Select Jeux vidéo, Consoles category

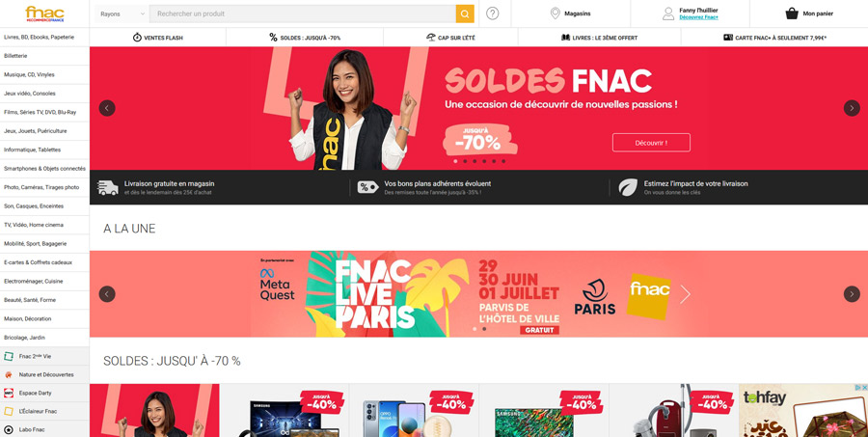click(30, 94)
